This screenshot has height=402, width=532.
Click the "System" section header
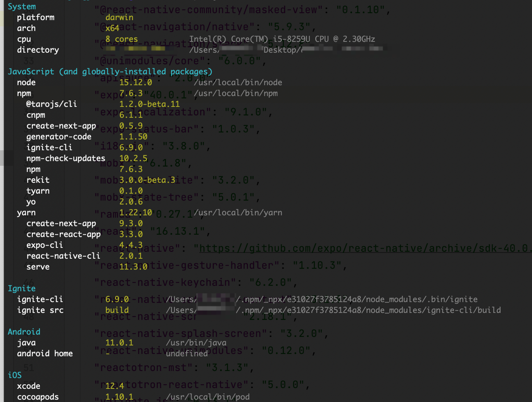(22, 6)
